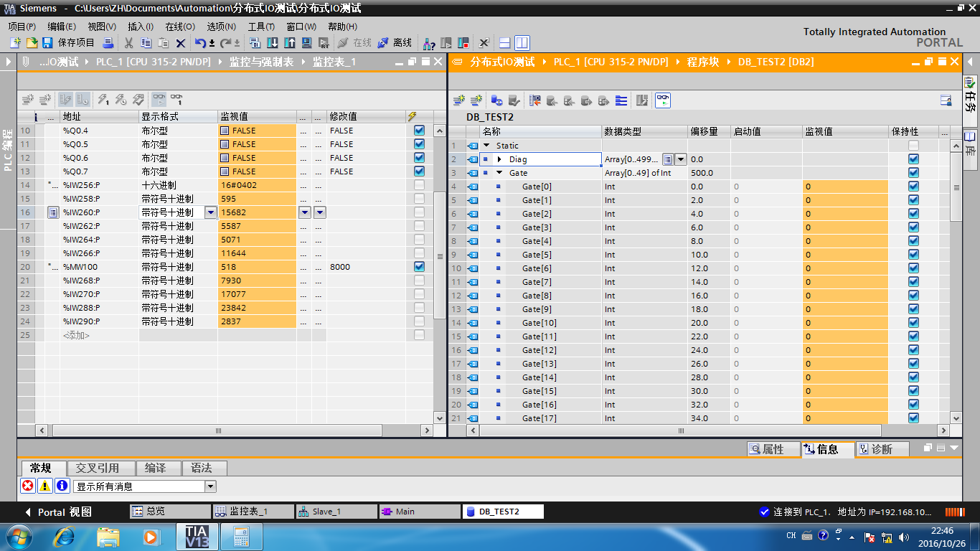Click the undo arrow in main toolbar
Viewport: 980px width, 551px height.
(x=200, y=43)
